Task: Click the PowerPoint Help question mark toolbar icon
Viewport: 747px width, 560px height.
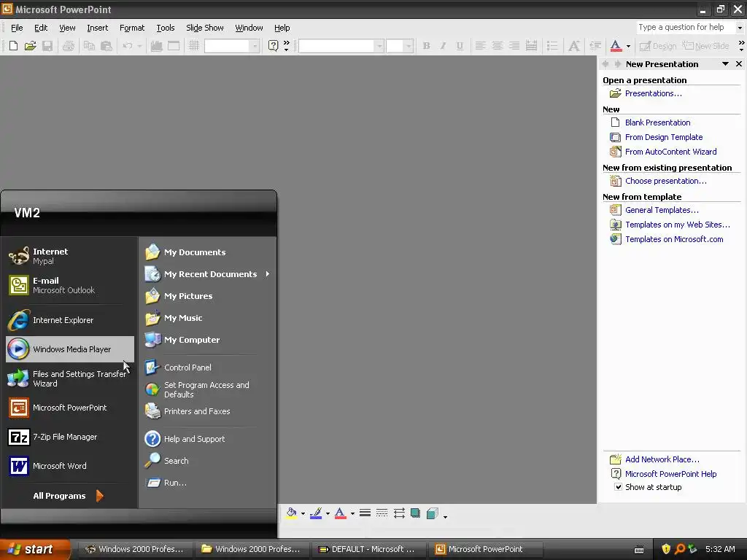Action: 273,46
